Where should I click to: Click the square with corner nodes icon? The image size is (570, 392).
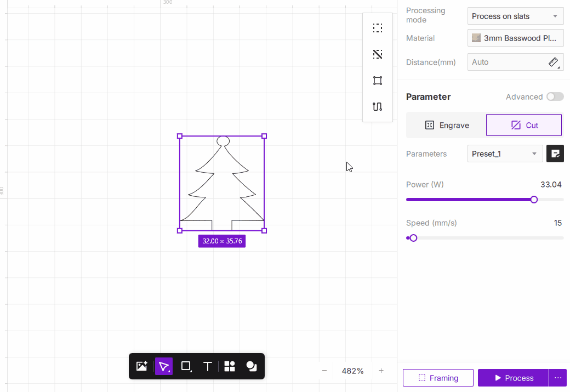pos(378,81)
